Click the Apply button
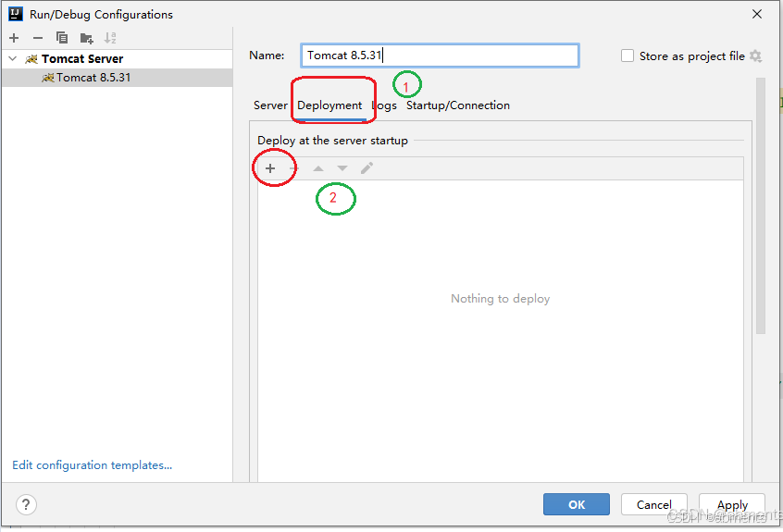The height and width of the screenshot is (532, 783). pyautogui.click(x=732, y=504)
